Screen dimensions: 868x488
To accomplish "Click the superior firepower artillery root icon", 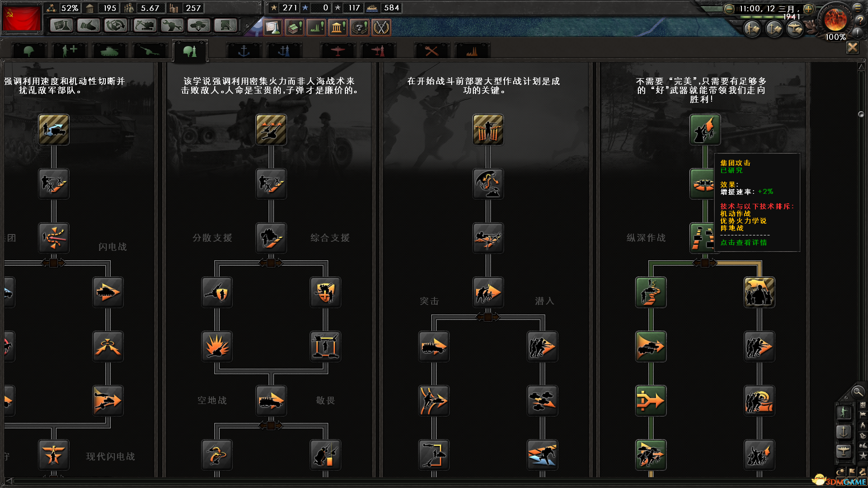I will point(271,130).
